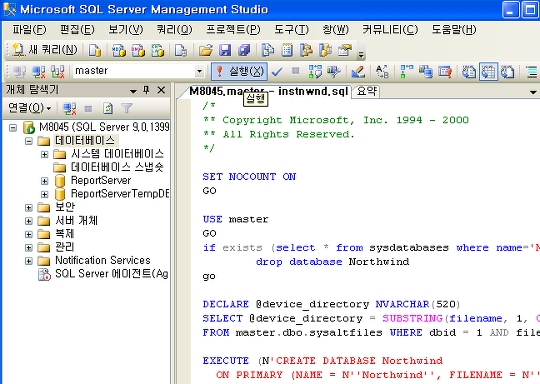This screenshot has height=384, width=540.
Task: Switch to the 요약 tab
Action: 367,91
